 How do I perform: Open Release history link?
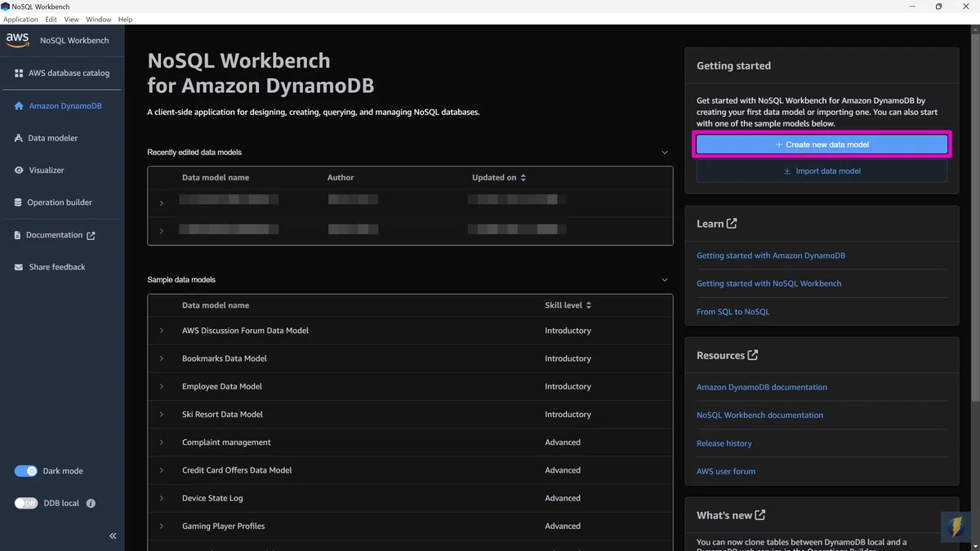[724, 443]
